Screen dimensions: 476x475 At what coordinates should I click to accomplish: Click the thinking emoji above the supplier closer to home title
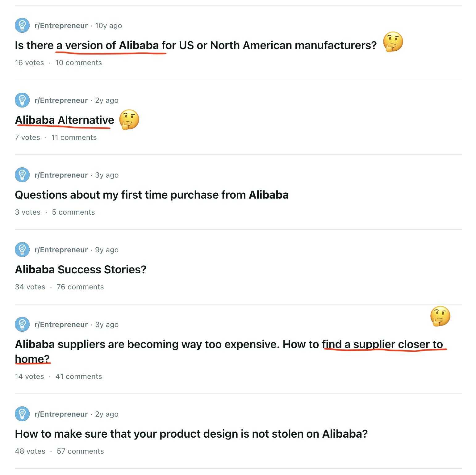(x=440, y=316)
